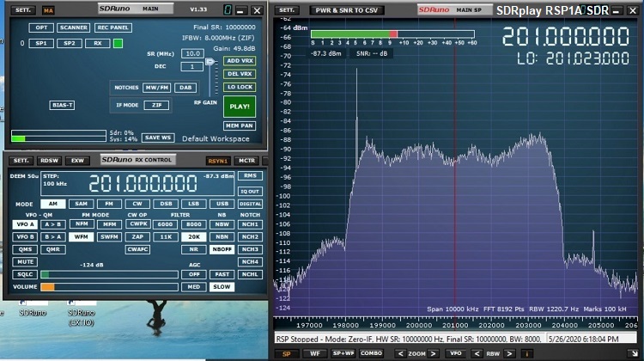This screenshot has width=644, height=361.
Task: Click the resize arrow icon in spectrum corner
Action: 633,352
